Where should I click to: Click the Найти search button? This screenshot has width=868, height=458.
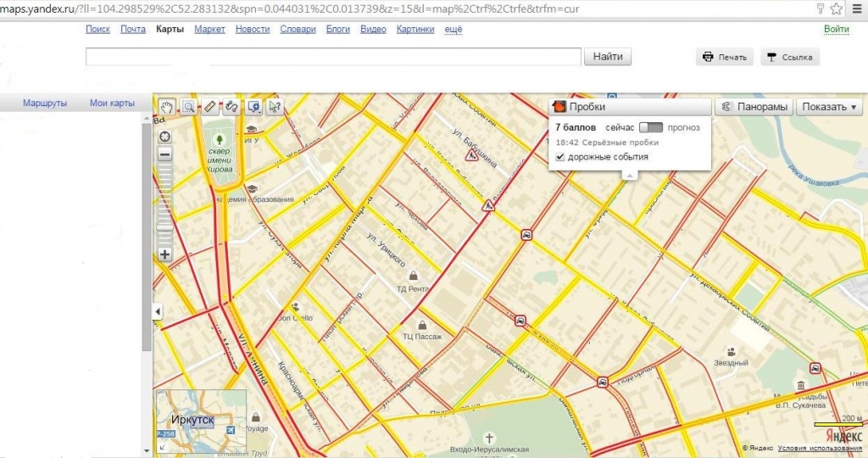[608, 57]
